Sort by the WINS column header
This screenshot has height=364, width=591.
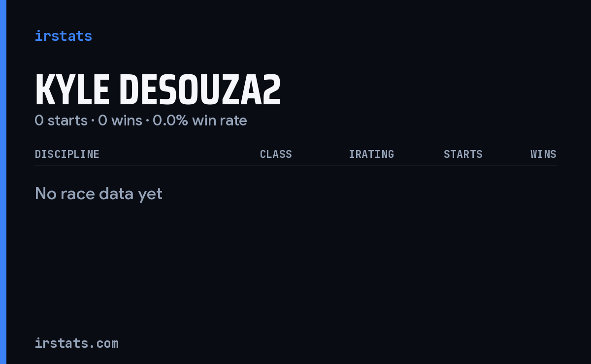(543, 154)
